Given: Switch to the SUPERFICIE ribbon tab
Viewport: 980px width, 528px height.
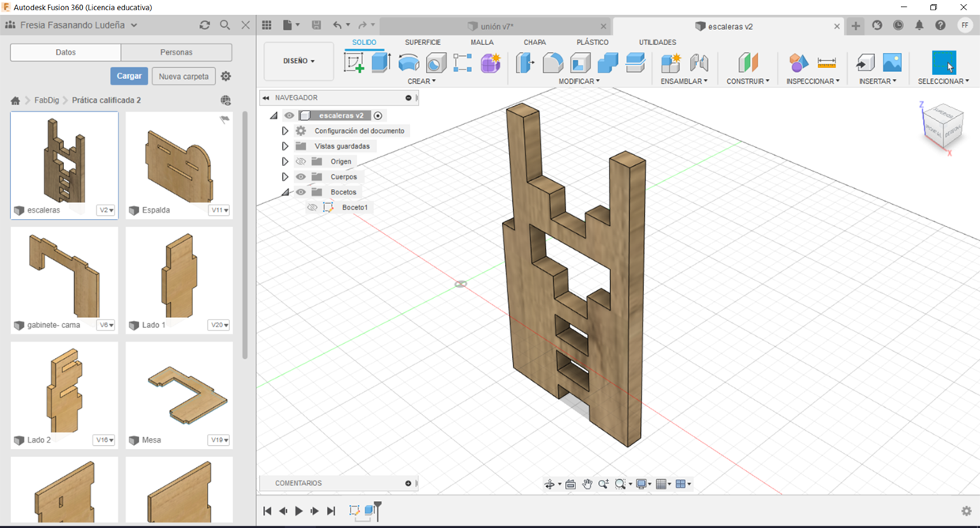Looking at the screenshot, I should 423,42.
